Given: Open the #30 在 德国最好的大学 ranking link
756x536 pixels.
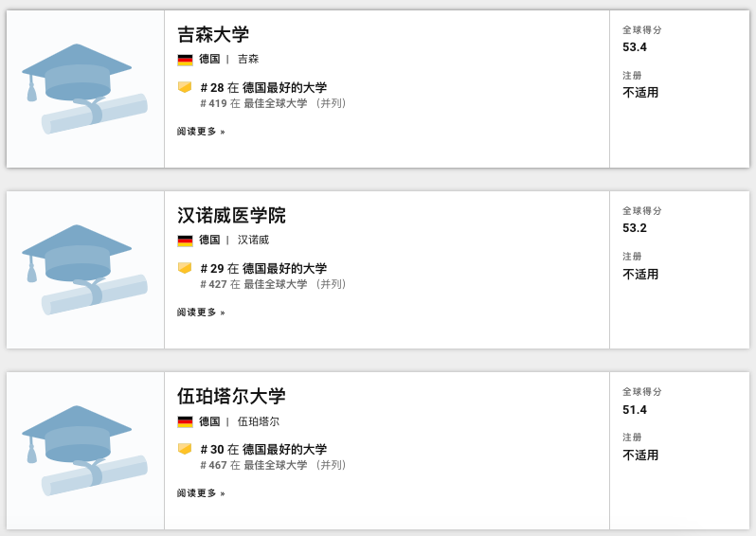Looking at the screenshot, I should point(263,449).
